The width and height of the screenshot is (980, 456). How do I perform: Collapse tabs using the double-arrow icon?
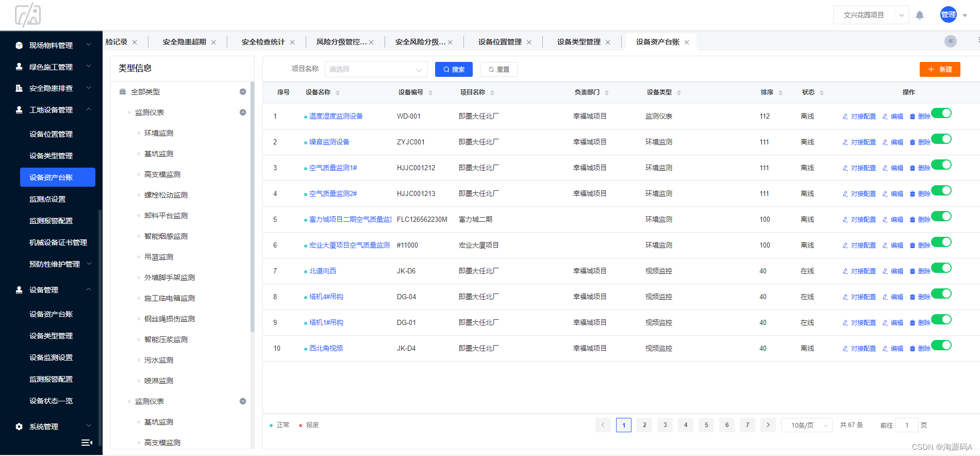[x=951, y=41]
